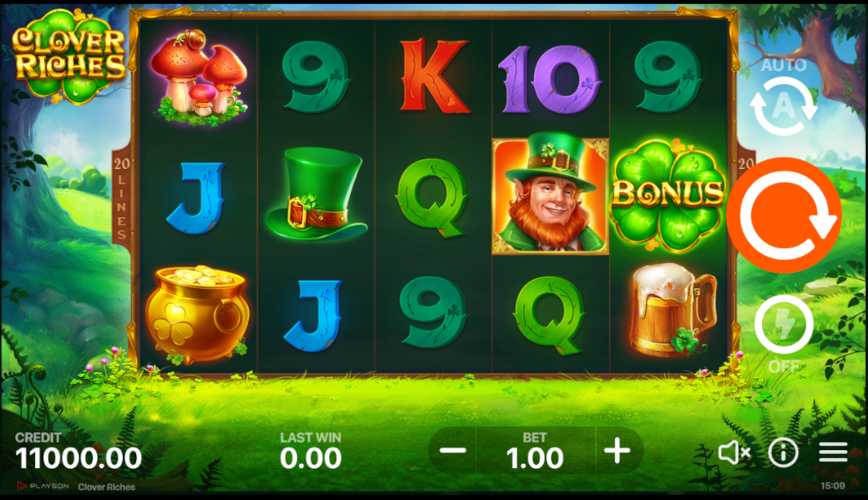Click the red K symbol
Image resolution: width=868 pixels, height=500 pixels.
[435, 76]
